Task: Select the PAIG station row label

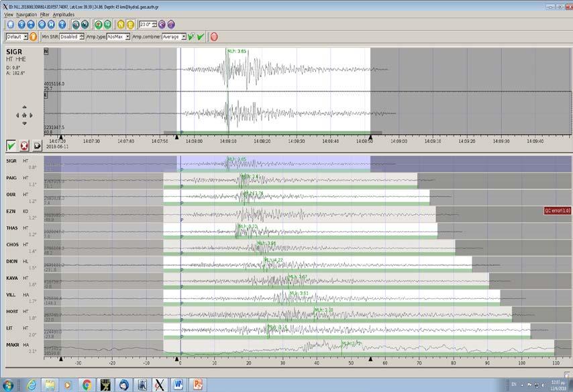Action: pyautogui.click(x=11, y=178)
